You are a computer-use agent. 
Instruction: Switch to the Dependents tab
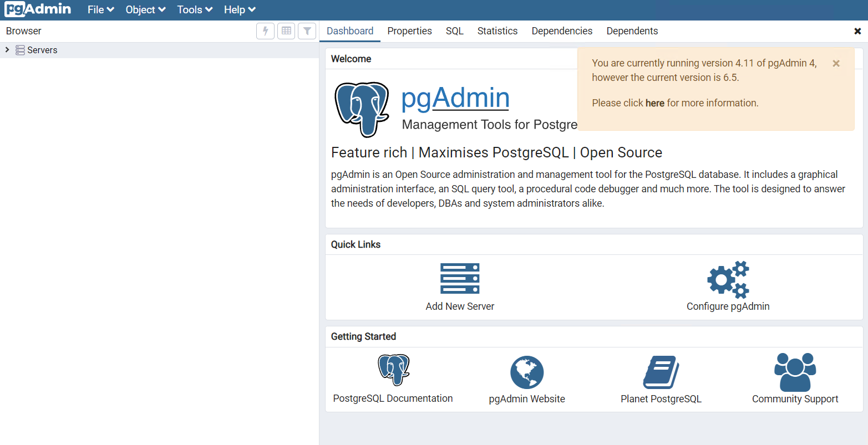[x=632, y=31]
